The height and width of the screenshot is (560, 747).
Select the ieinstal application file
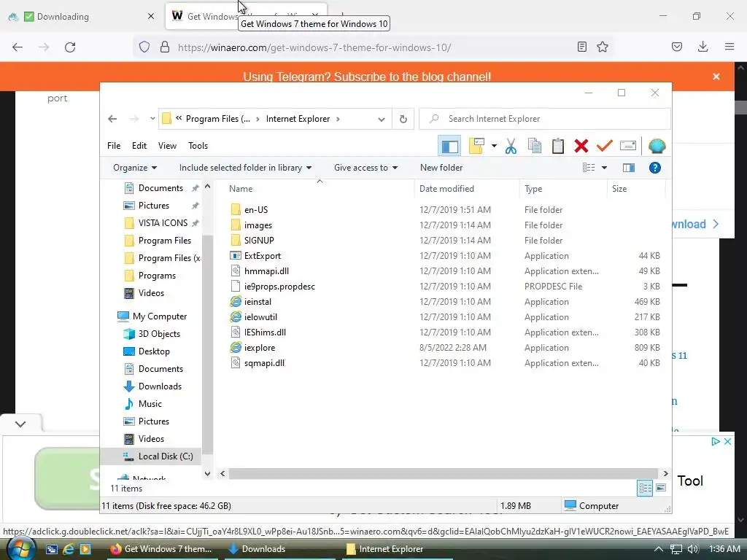pyautogui.click(x=258, y=302)
